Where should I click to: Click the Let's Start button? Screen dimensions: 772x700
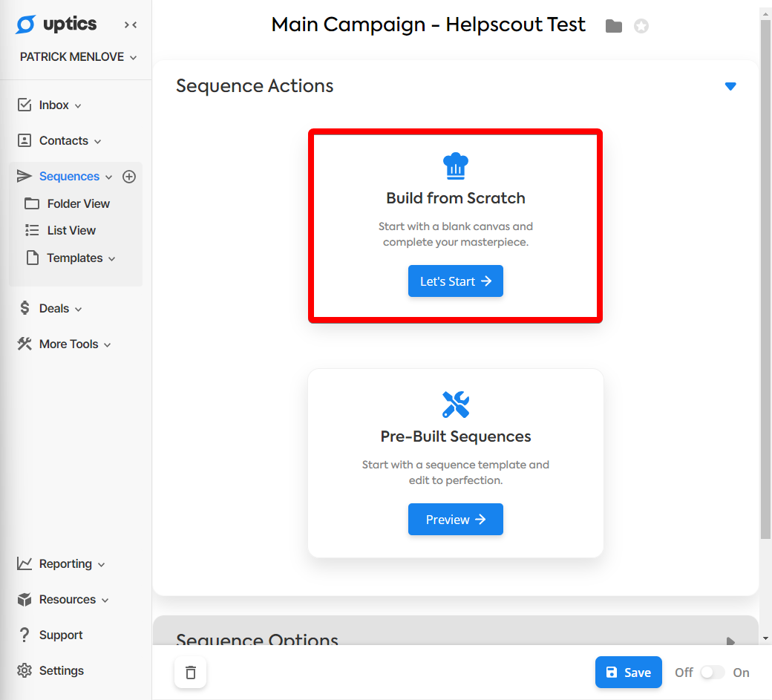456,281
